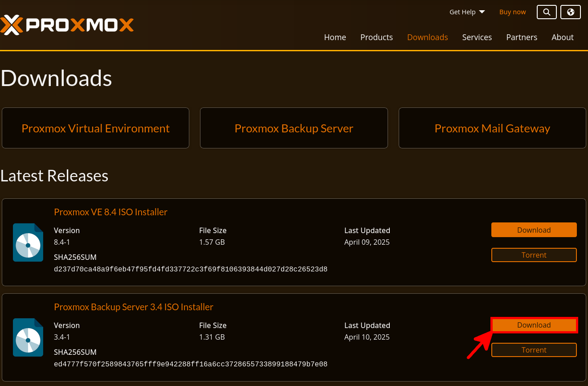Image resolution: width=588 pixels, height=386 pixels.
Task: Open the Proxmox Virtual Environment downloads
Action: point(95,128)
